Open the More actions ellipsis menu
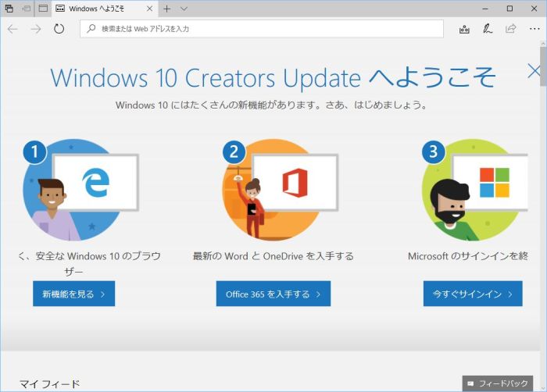 (x=534, y=29)
